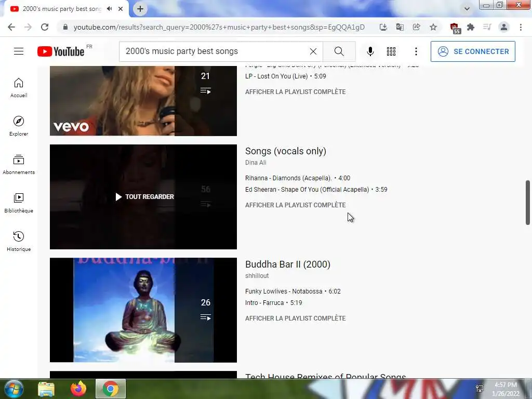Open Firefox from the taskbar
The width and height of the screenshot is (532, 399).
(78, 389)
